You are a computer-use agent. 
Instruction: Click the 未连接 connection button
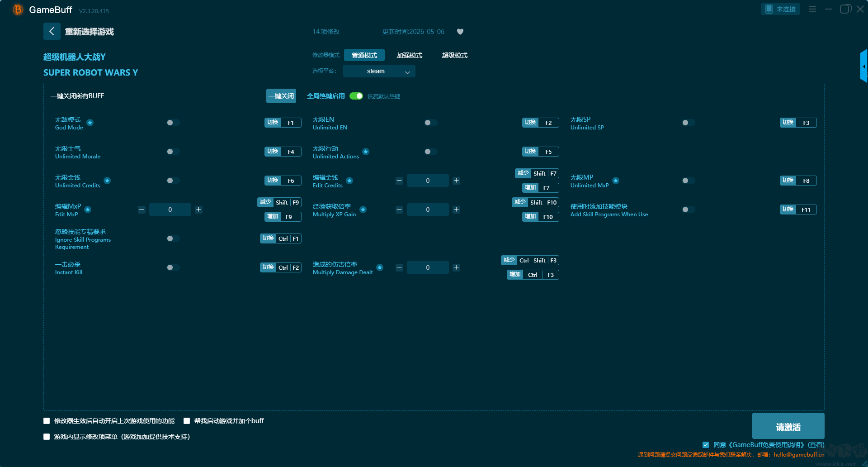point(780,9)
